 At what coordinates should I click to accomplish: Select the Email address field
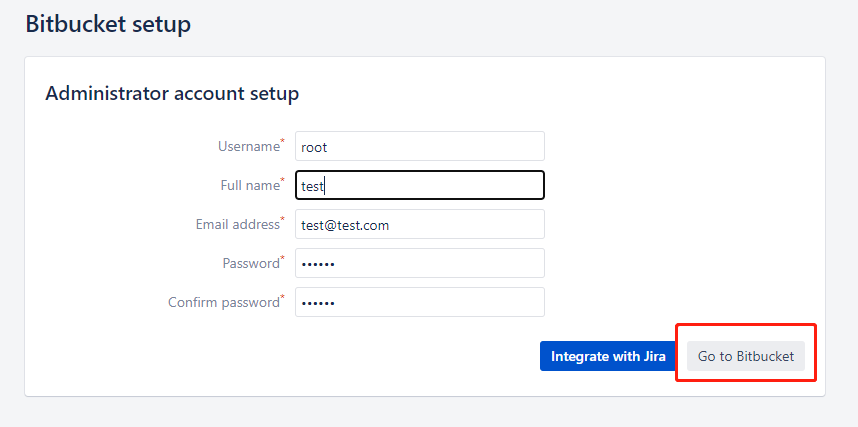(420, 224)
